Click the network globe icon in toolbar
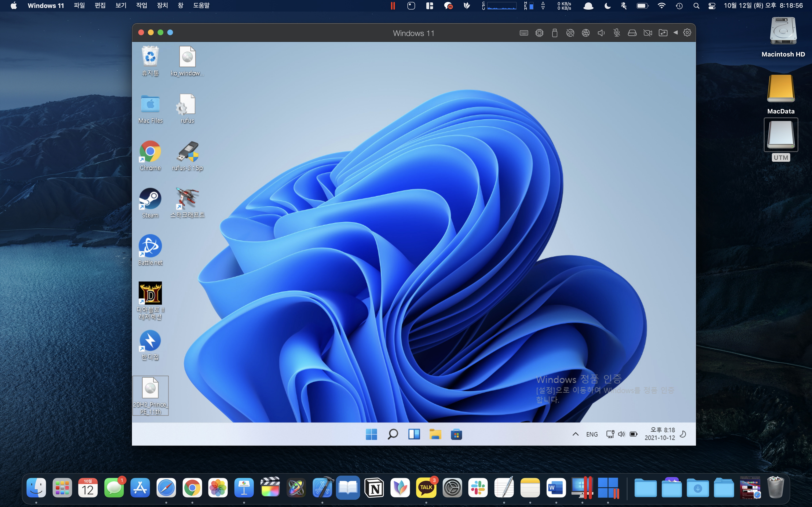The width and height of the screenshot is (812, 507). pyautogui.click(x=586, y=33)
